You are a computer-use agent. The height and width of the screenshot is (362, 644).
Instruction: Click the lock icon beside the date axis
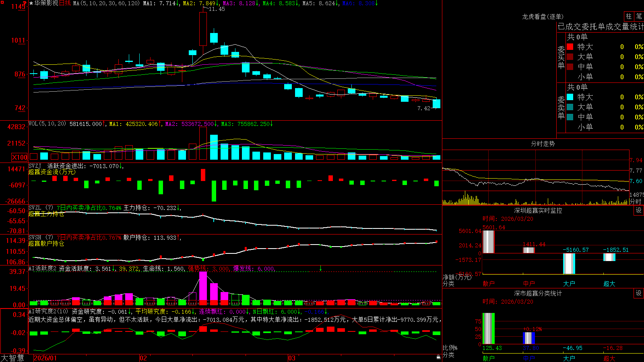click(438, 357)
